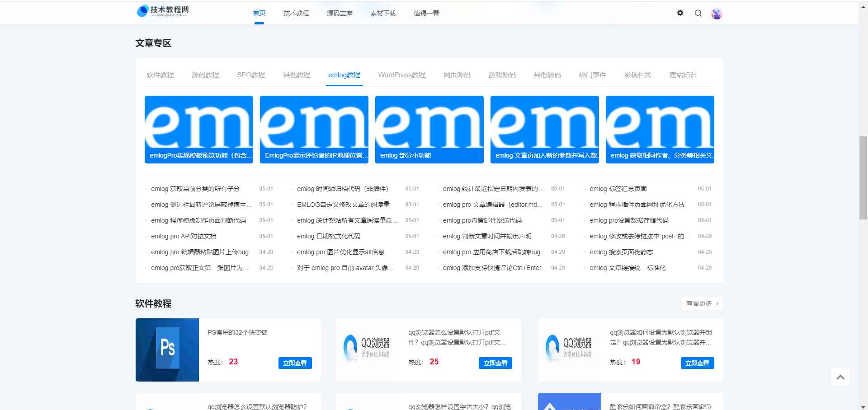Open article emlog 判断文章时间并输出声明
Screen dimensions: 868x410
(487, 236)
